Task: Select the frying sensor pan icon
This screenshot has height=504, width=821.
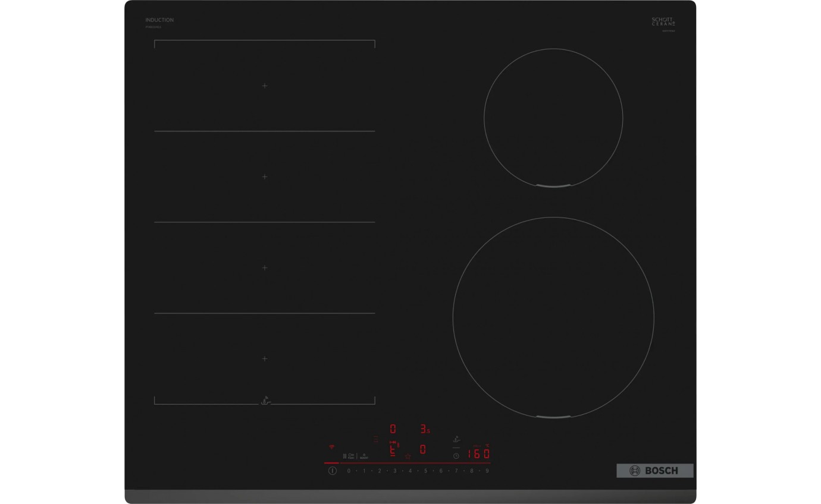Action: [x=456, y=438]
